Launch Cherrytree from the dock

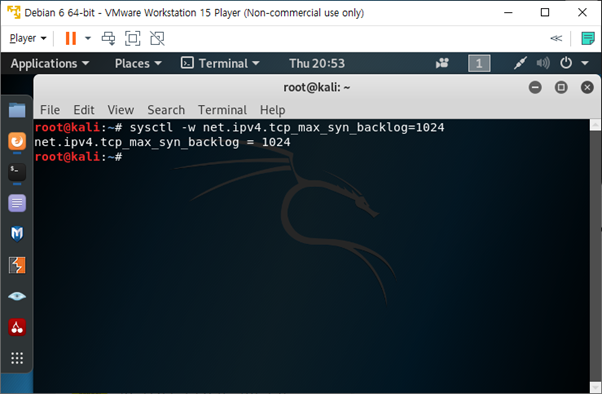(x=17, y=327)
